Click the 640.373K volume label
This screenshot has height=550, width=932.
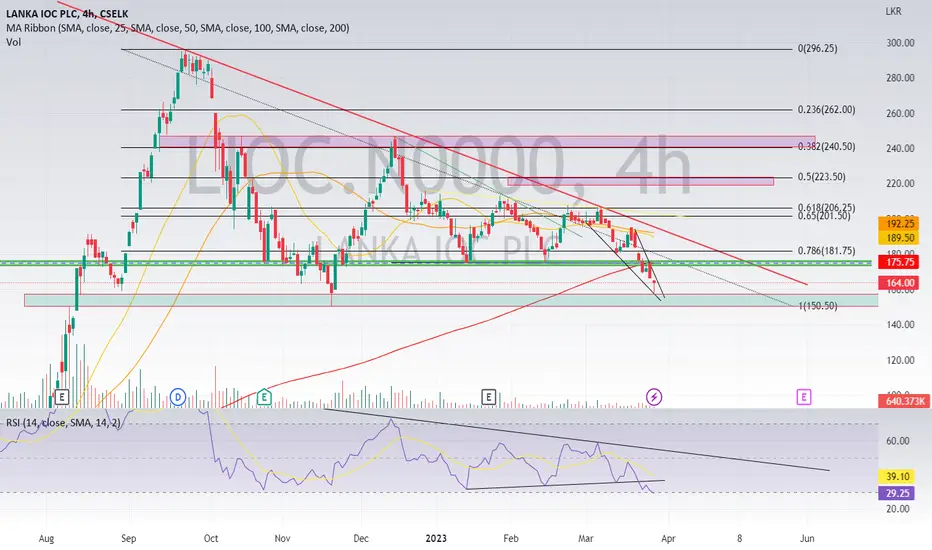click(904, 401)
